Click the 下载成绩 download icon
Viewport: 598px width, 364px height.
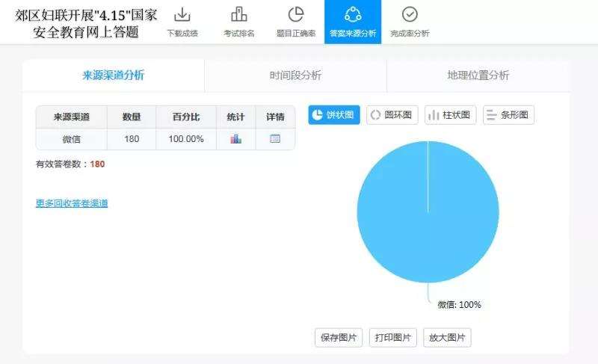pyautogui.click(x=182, y=14)
